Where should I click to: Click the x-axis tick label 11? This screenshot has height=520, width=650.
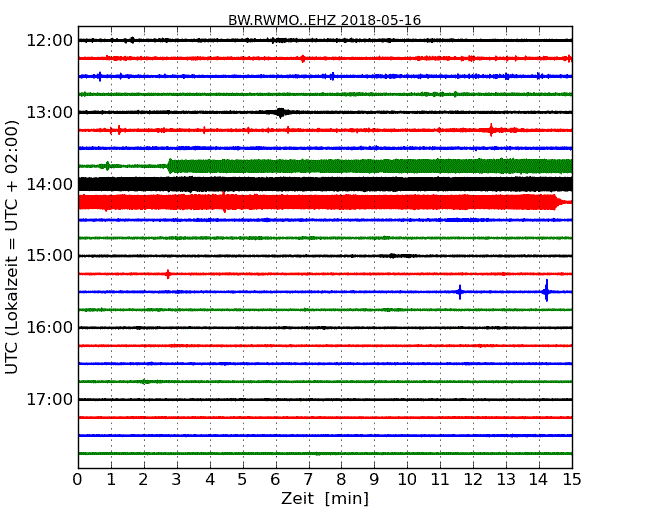tap(440, 479)
